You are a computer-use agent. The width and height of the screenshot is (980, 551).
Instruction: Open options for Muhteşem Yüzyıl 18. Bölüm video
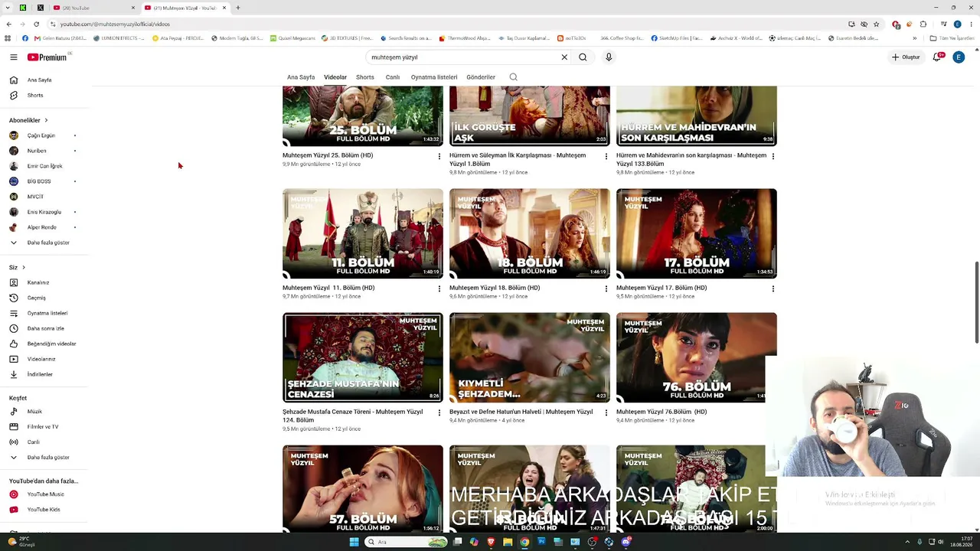click(x=606, y=289)
